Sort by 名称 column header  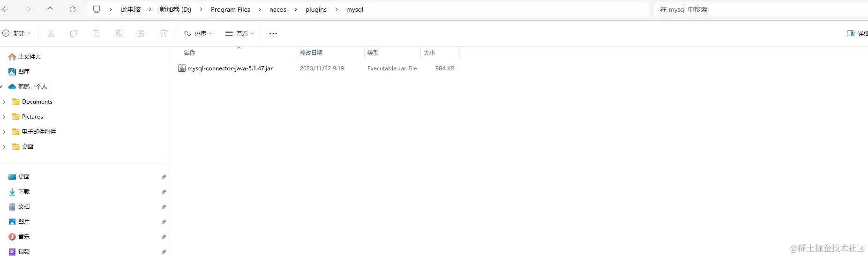coord(189,53)
